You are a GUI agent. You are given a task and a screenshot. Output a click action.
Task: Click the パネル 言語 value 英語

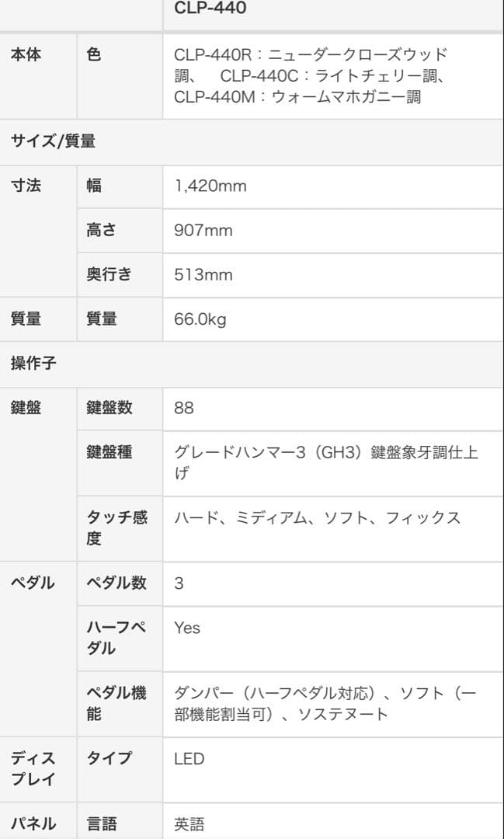pyautogui.click(x=189, y=824)
